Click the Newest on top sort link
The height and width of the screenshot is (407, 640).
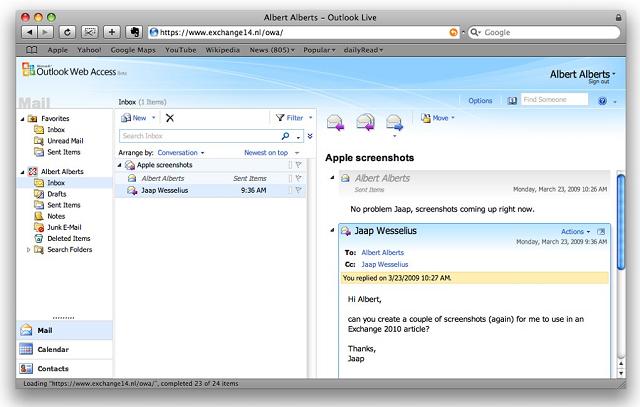tap(266, 153)
